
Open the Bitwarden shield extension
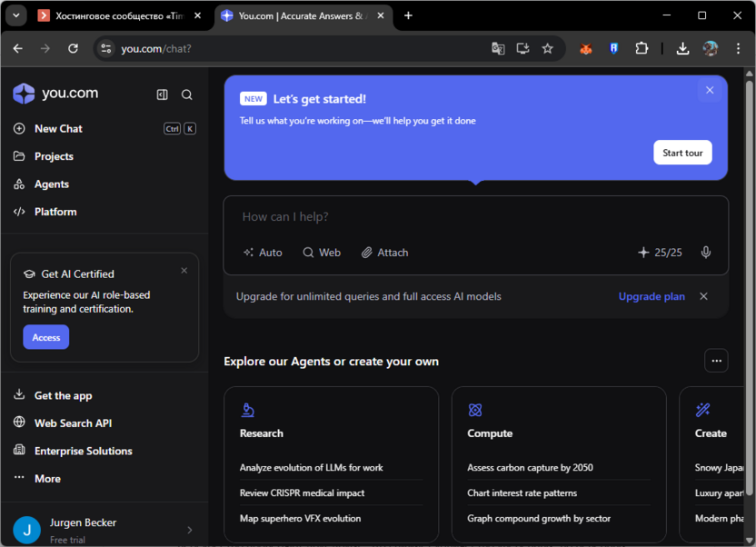613,49
